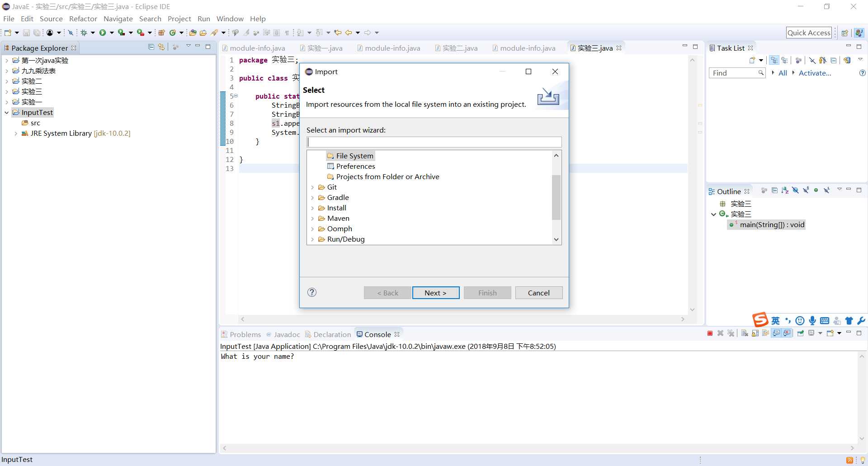Toggle Categorized view in Task List
This screenshot has height=466, width=868.
pyautogui.click(x=774, y=60)
